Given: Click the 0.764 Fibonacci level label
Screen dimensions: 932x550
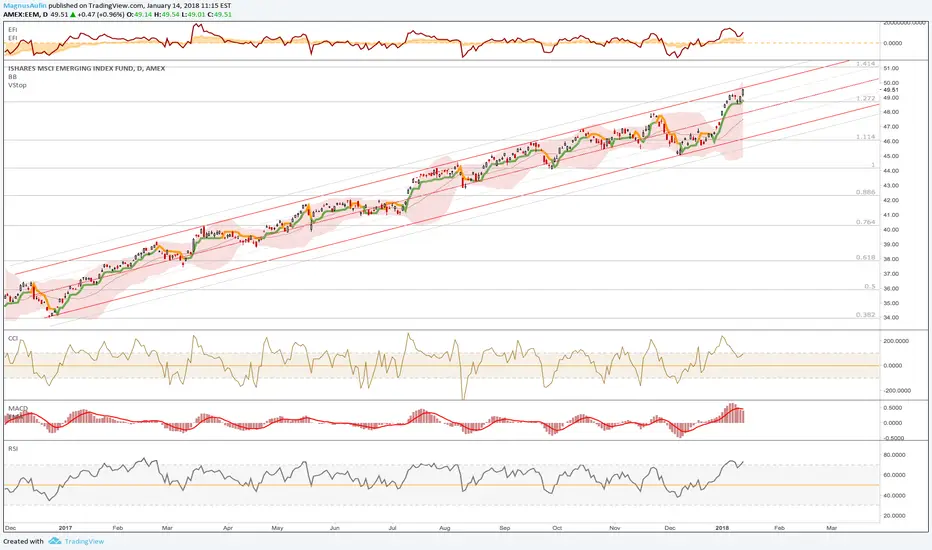Looking at the screenshot, I should [x=865, y=222].
